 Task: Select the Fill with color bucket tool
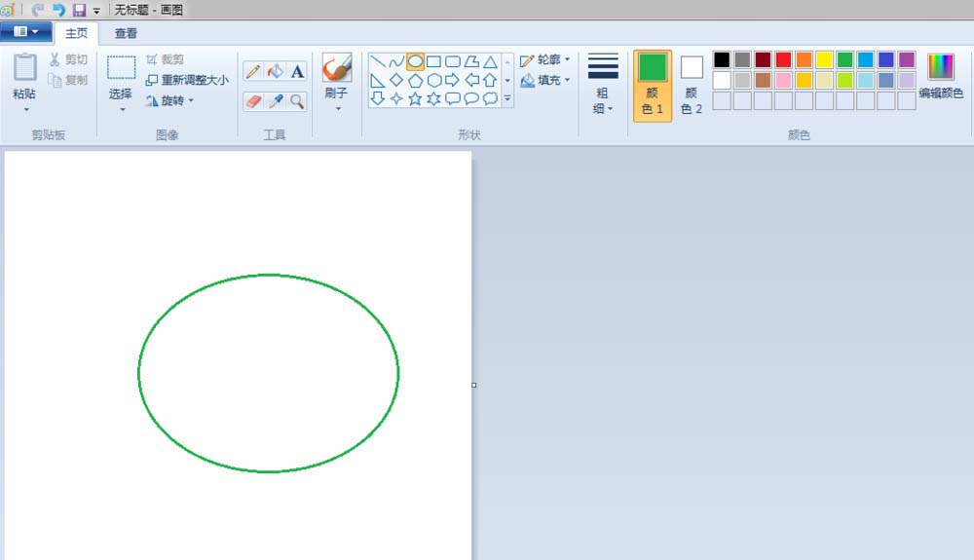click(x=276, y=71)
